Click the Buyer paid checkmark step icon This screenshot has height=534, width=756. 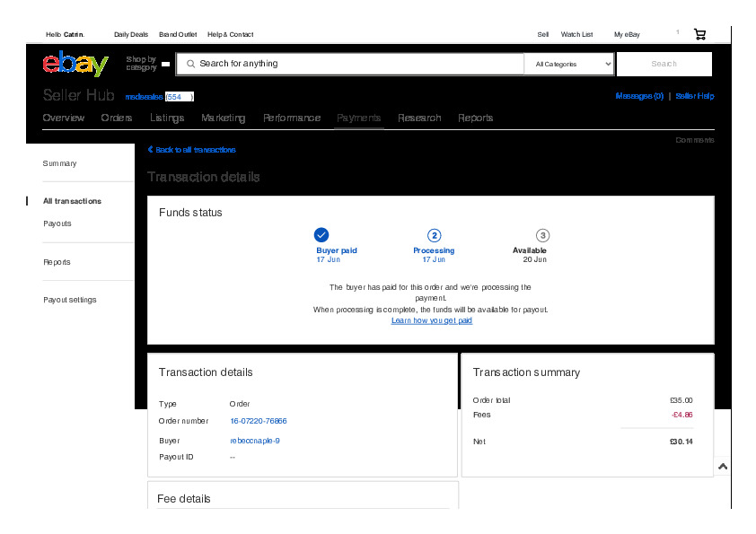pos(321,235)
